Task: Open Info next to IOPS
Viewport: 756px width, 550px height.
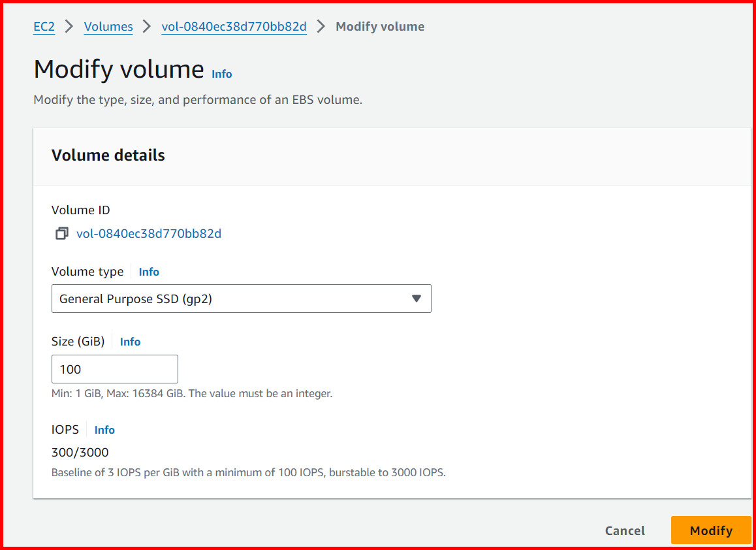Action: (104, 430)
